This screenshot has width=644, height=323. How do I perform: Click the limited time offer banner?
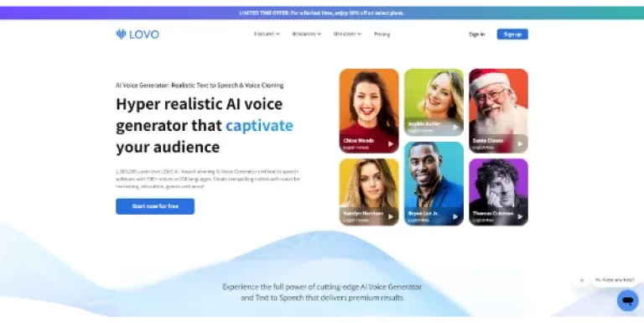322,13
